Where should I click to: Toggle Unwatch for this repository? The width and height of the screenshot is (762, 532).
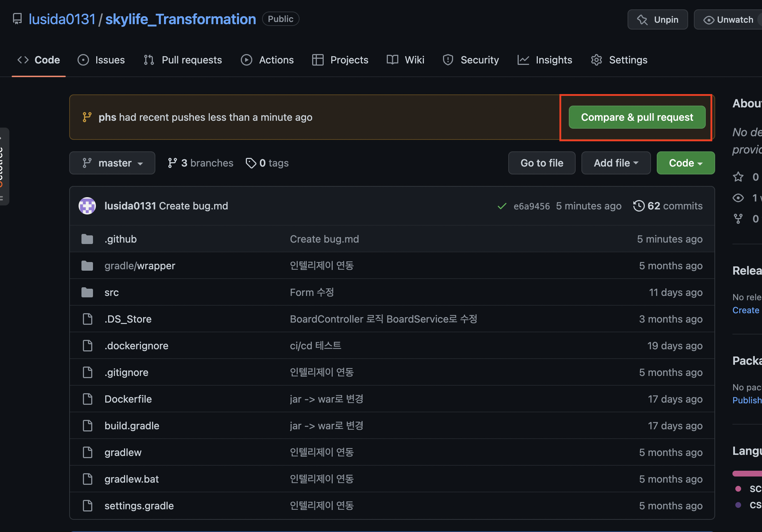tap(729, 19)
